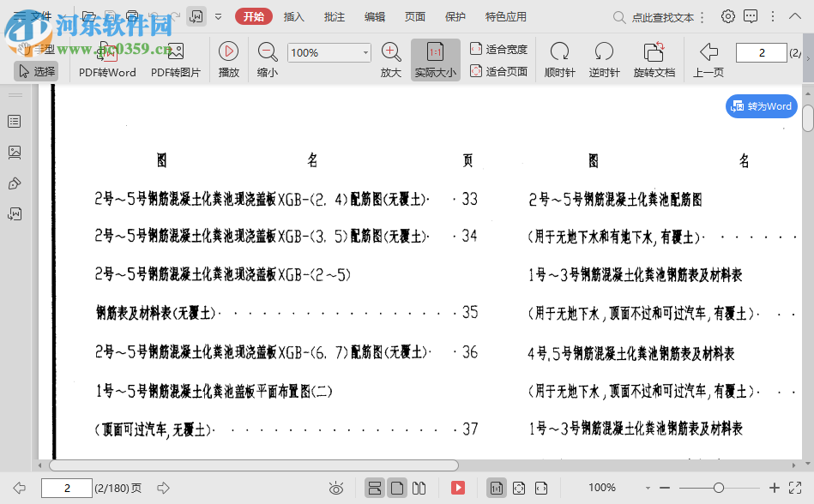Switch to the 批注 ribbon tab

tap(335, 16)
